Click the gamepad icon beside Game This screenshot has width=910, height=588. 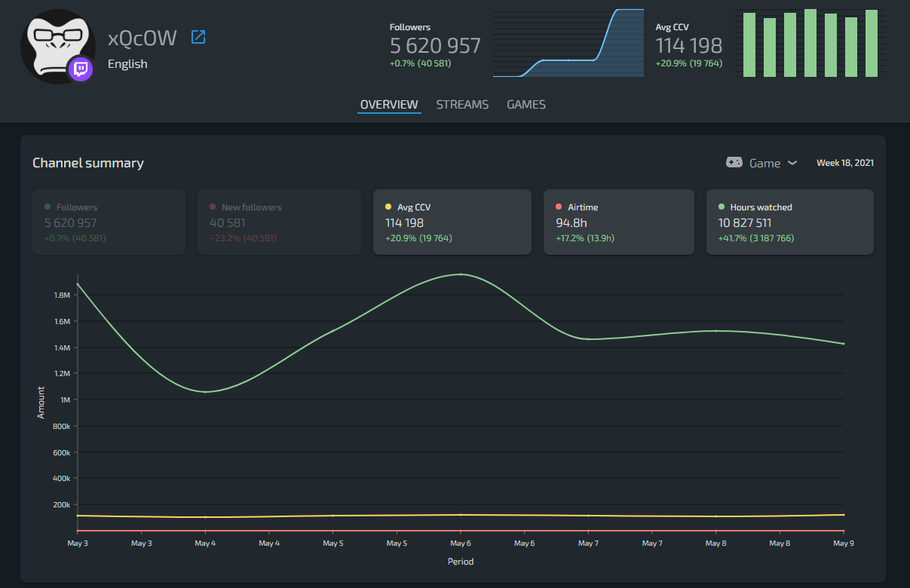734,162
